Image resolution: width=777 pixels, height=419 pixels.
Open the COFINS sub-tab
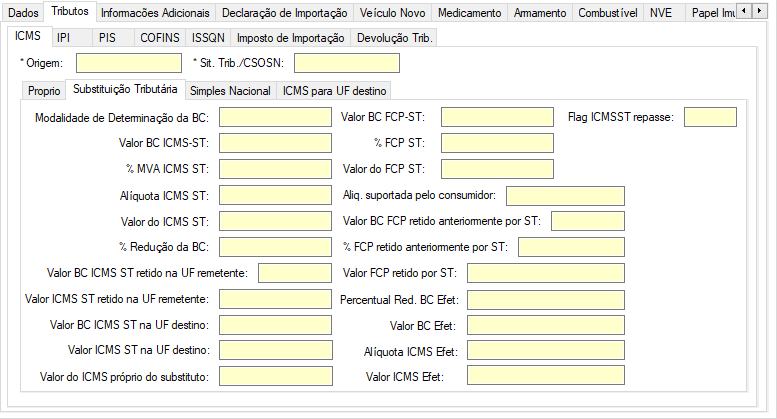pyautogui.click(x=160, y=38)
